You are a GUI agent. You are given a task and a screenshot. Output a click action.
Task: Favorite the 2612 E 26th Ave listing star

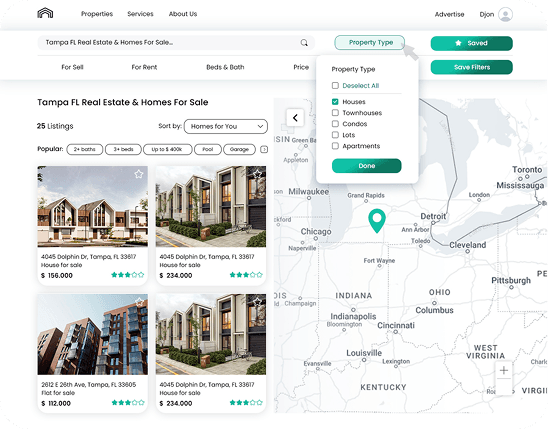coord(139,302)
